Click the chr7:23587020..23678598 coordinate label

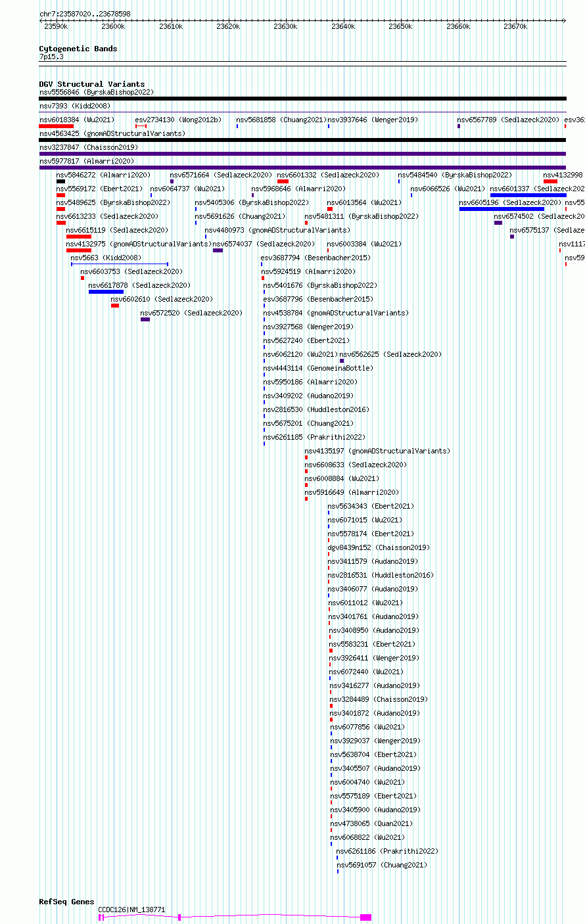pyautogui.click(x=85, y=14)
